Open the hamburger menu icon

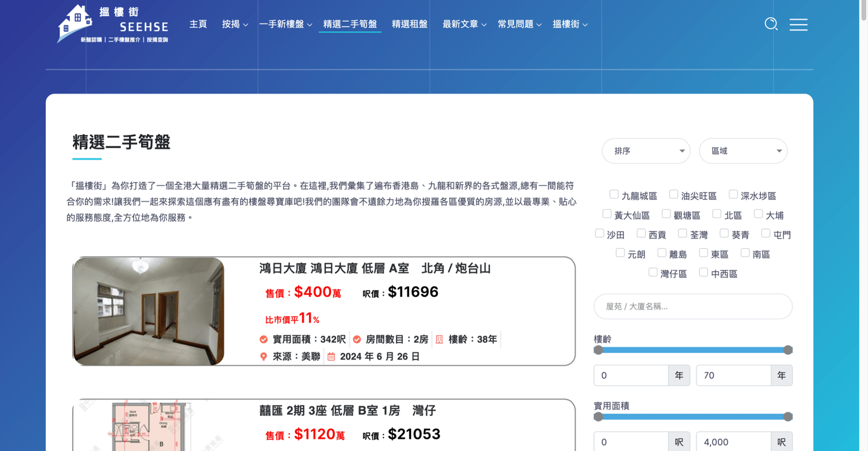[x=799, y=24]
